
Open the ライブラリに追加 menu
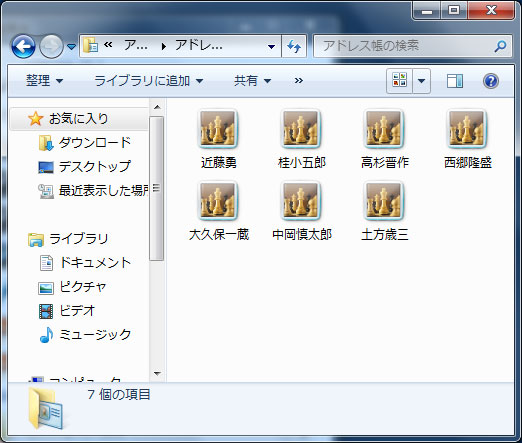coord(149,81)
